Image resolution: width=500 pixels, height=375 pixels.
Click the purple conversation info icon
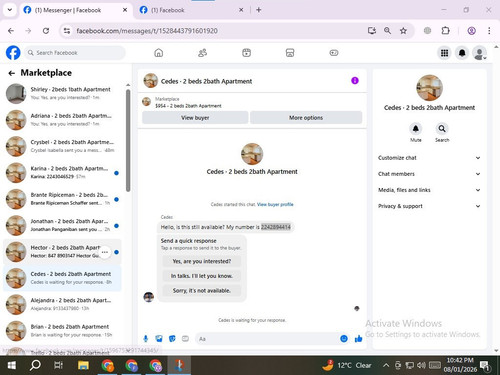(355, 81)
